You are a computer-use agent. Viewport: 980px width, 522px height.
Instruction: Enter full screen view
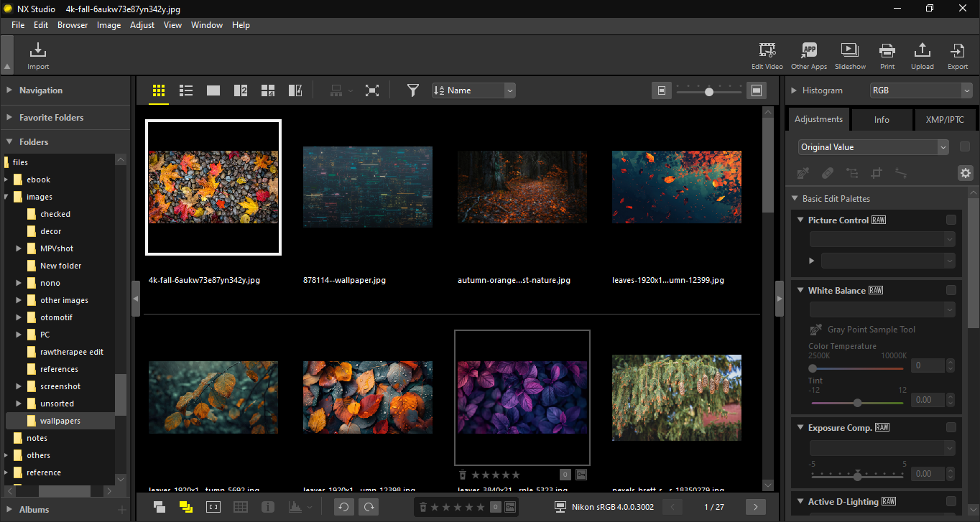tap(371, 90)
